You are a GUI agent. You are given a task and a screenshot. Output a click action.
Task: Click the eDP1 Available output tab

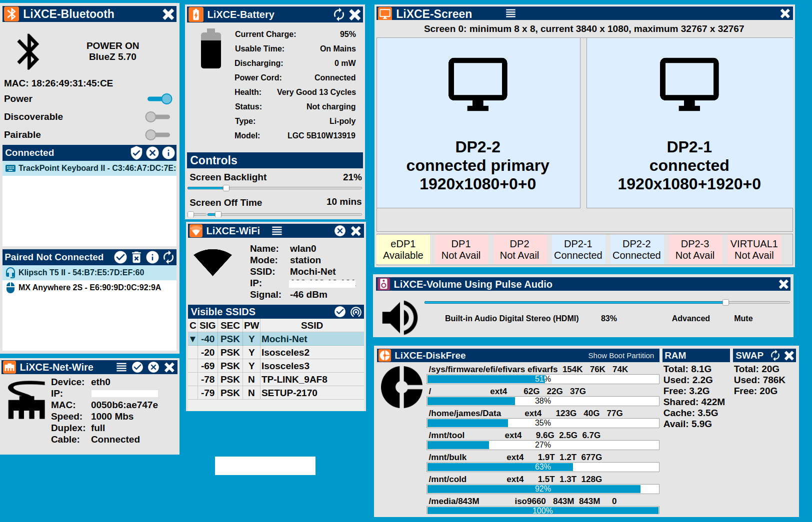click(x=403, y=250)
